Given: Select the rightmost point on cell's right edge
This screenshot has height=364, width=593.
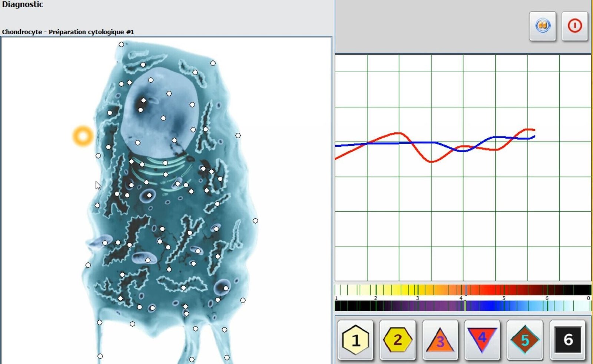Looking at the screenshot, I should tap(255, 221).
